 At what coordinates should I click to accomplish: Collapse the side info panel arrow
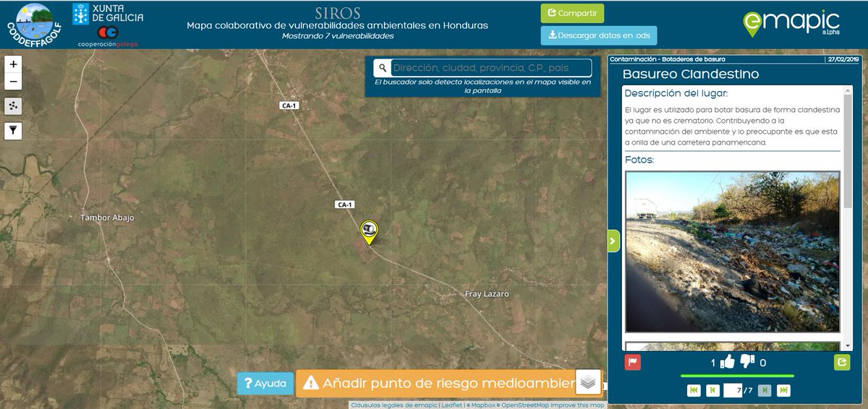click(x=613, y=241)
